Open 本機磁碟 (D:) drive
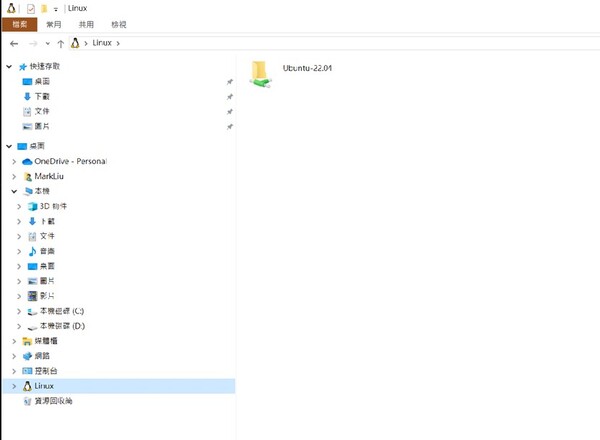This screenshot has width=600, height=440. coord(32,326)
